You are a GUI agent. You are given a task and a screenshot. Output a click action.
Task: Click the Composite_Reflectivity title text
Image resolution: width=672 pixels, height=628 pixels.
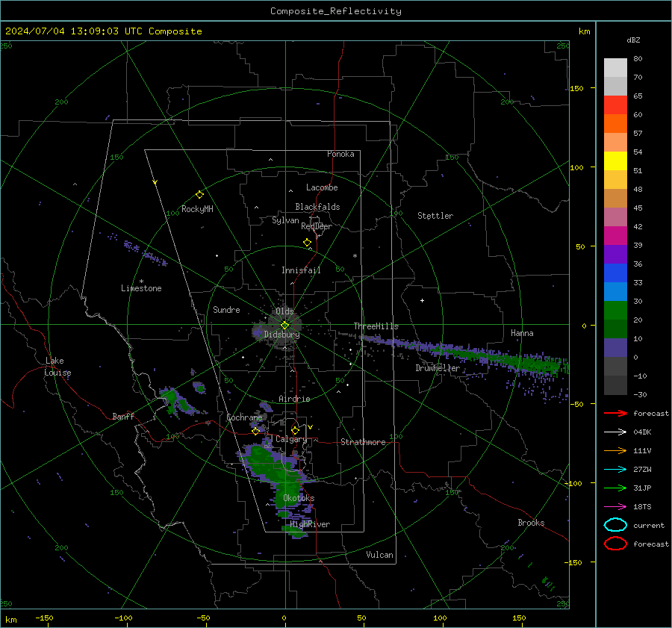point(335,11)
